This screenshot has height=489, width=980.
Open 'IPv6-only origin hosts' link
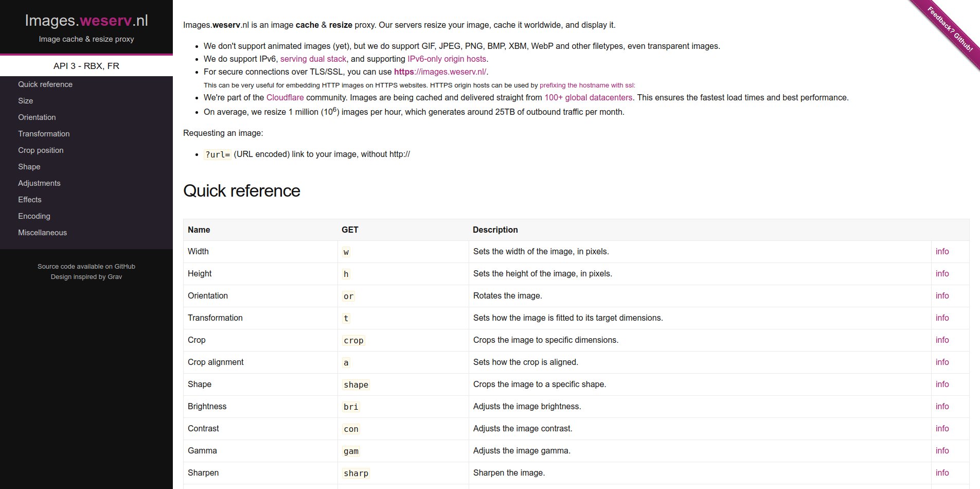pos(447,59)
